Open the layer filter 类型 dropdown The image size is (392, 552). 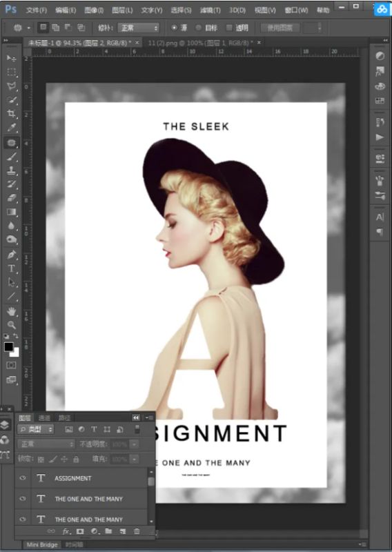(x=35, y=429)
